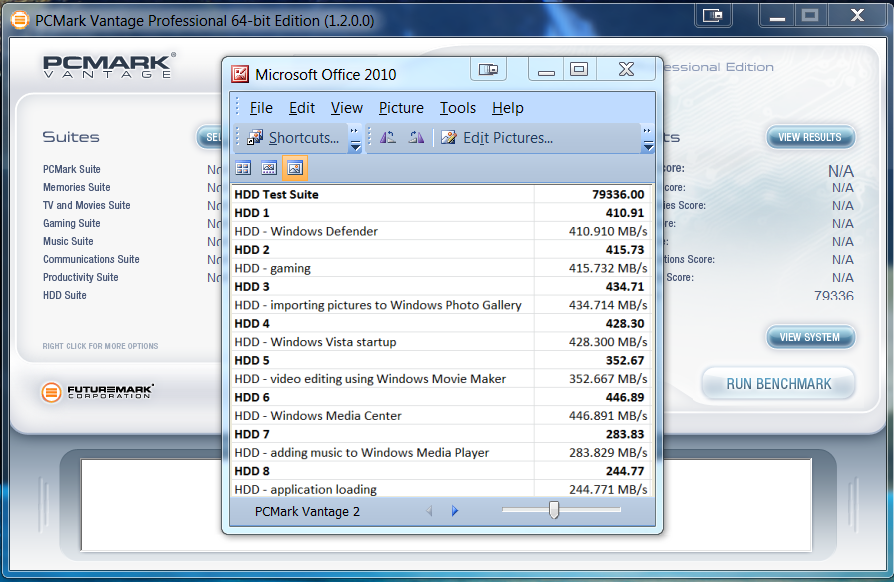Click the RUN BENCHMARK button

click(x=778, y=384)
